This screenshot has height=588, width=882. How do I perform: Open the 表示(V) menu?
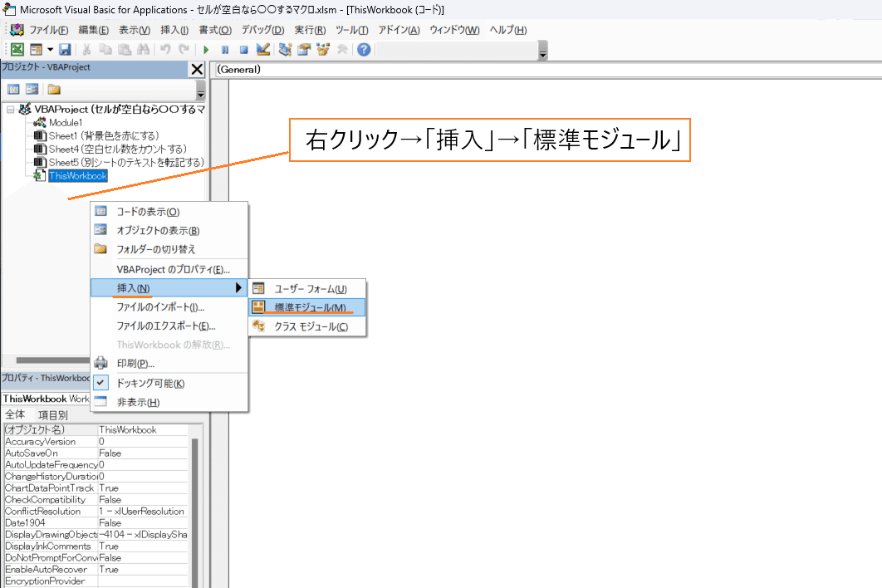[135, 30]
